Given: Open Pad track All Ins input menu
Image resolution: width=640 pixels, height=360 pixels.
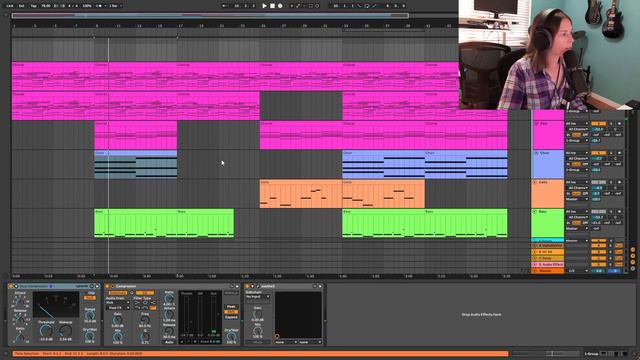Looking at the screenshot, I should coord(577,123).
